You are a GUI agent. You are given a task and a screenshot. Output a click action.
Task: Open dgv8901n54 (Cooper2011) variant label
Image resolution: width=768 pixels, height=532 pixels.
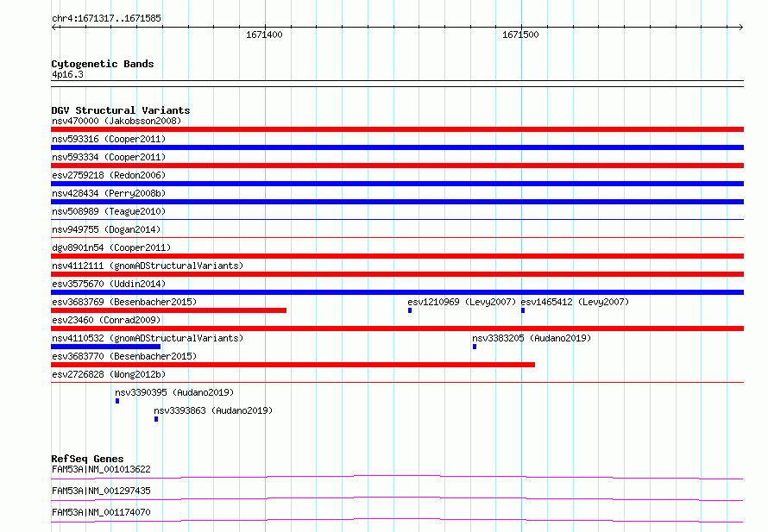point(111,247)
